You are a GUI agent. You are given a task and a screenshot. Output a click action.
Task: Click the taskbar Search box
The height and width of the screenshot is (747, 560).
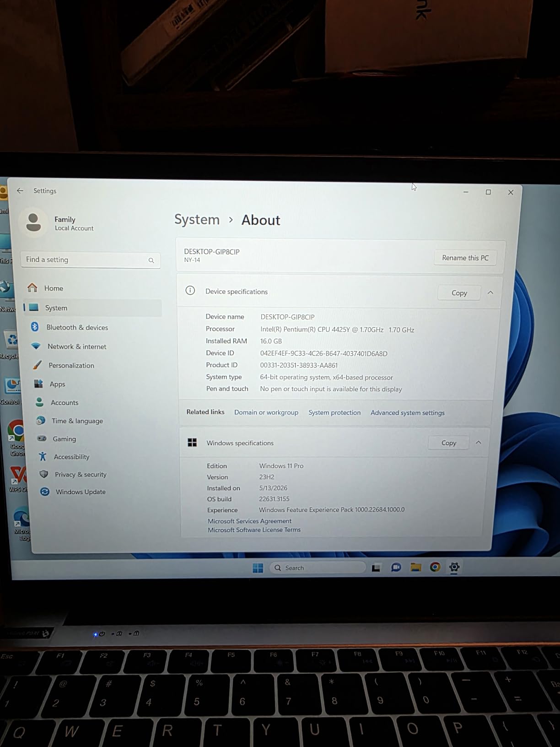(318, 568)
